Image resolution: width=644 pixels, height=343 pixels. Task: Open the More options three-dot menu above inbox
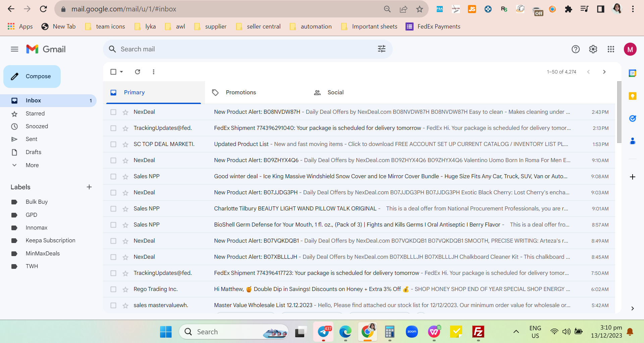tap(154, 72)
